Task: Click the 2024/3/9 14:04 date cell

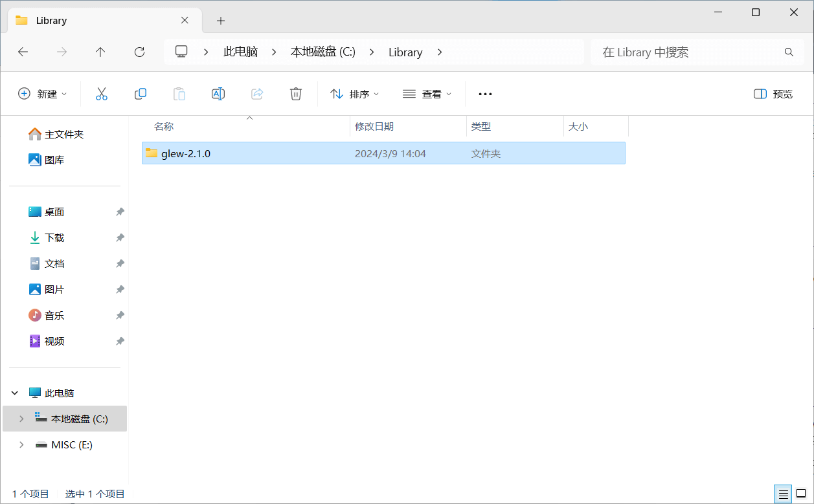Action: tap(390, 154)
